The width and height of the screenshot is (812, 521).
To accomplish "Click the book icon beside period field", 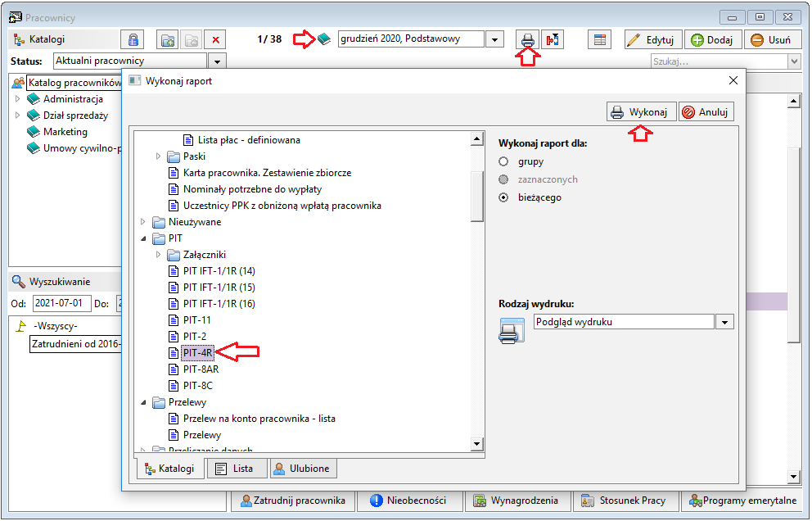I will pyautogui.click(x=325, y=39).
